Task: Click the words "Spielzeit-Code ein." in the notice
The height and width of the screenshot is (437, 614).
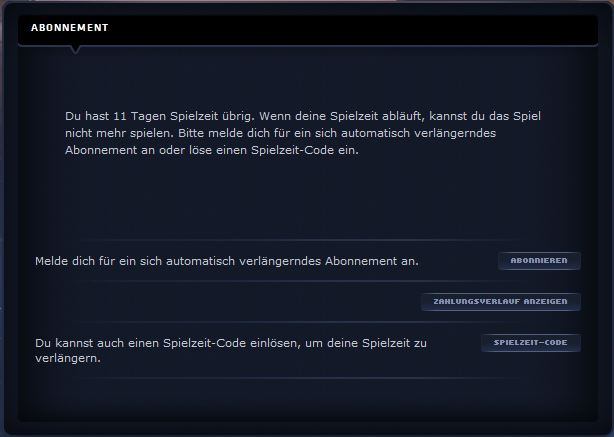Action: tap(305, 150)
